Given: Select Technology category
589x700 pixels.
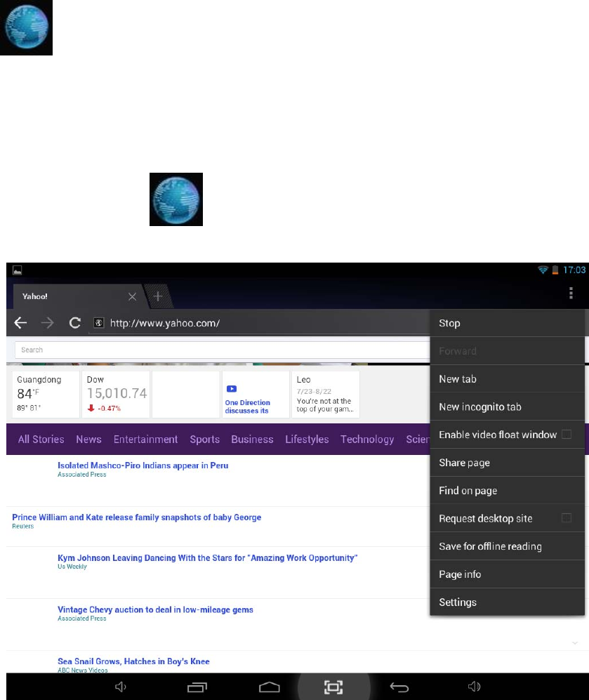Looking at the screenshot, I should [367, 440].
